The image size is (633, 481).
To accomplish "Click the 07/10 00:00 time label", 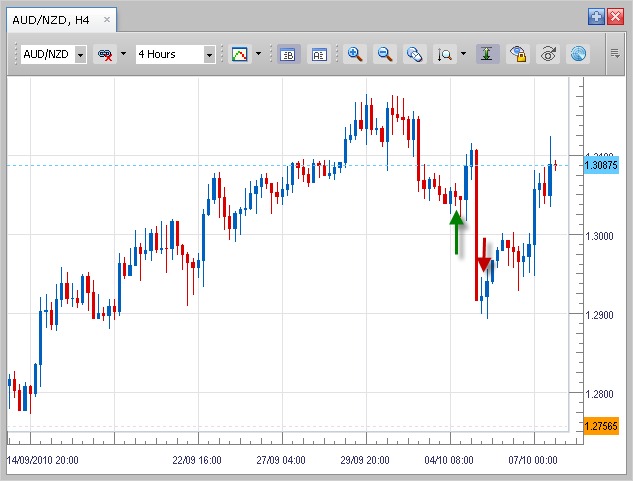I will coord(533,460).
